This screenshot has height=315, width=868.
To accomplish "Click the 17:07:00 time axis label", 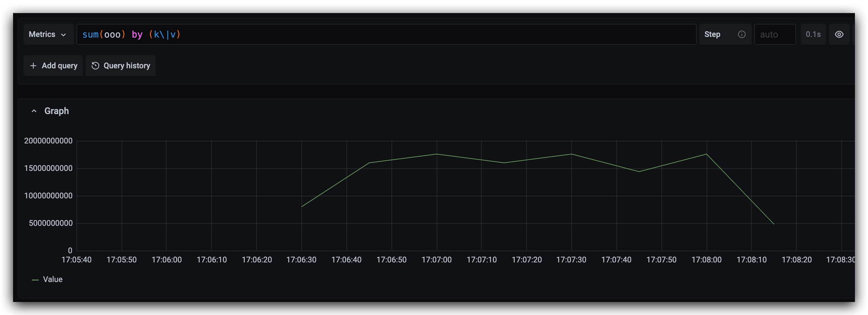I will pos(436,260).
